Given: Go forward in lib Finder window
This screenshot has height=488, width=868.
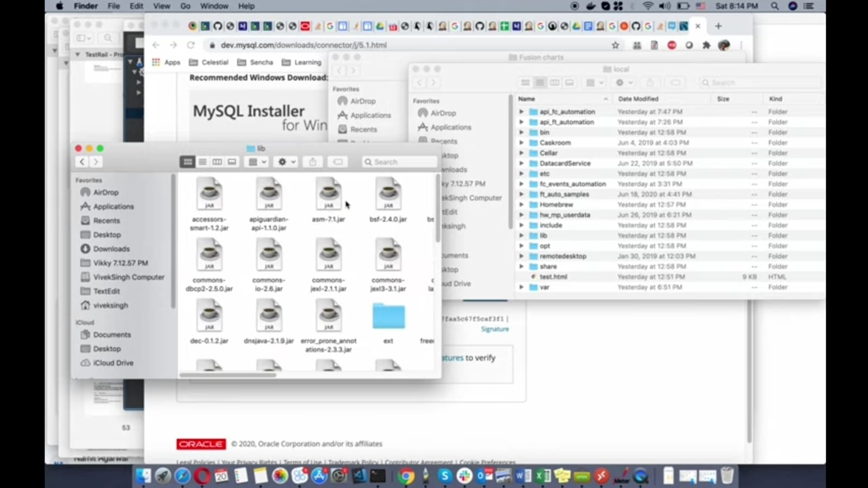Looking at the screenshot, I should [95, 162].
